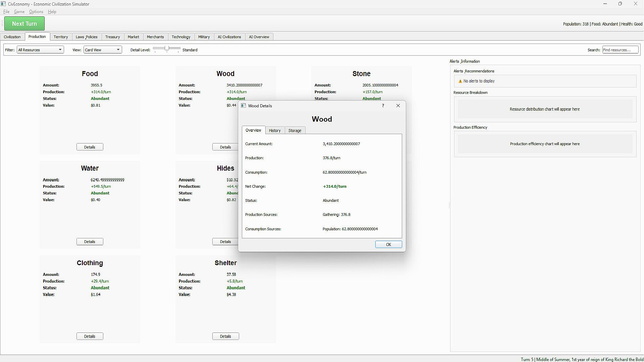
Task: Open the Filter All Resources dropdown
Action: point(40,50)
